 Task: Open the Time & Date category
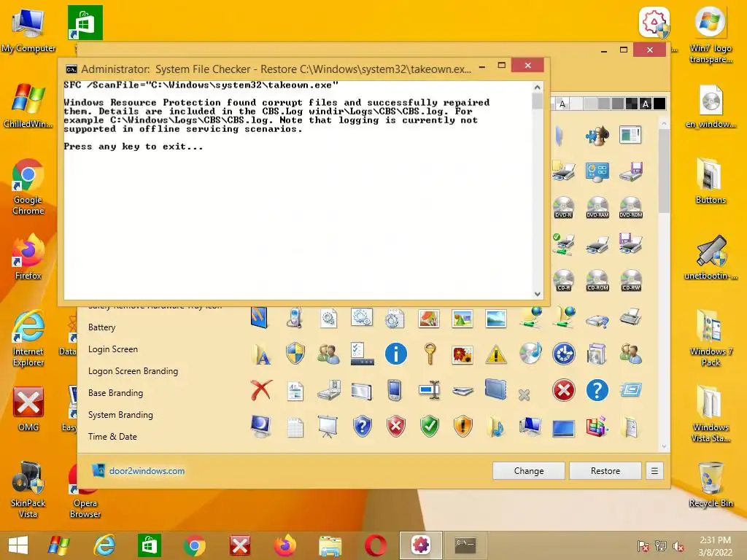pyautogui.click(x=112, y=437)
